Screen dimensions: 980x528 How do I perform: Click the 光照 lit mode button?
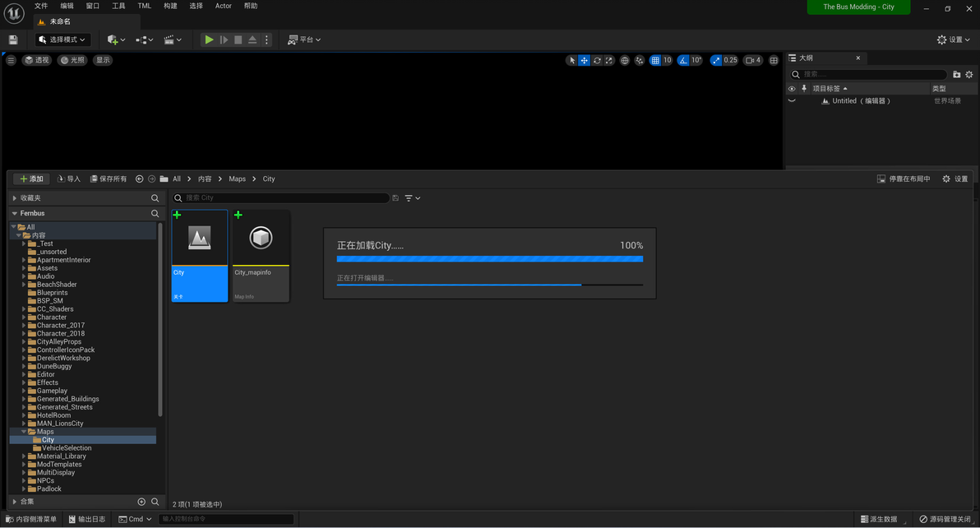[x=72, y=60]
